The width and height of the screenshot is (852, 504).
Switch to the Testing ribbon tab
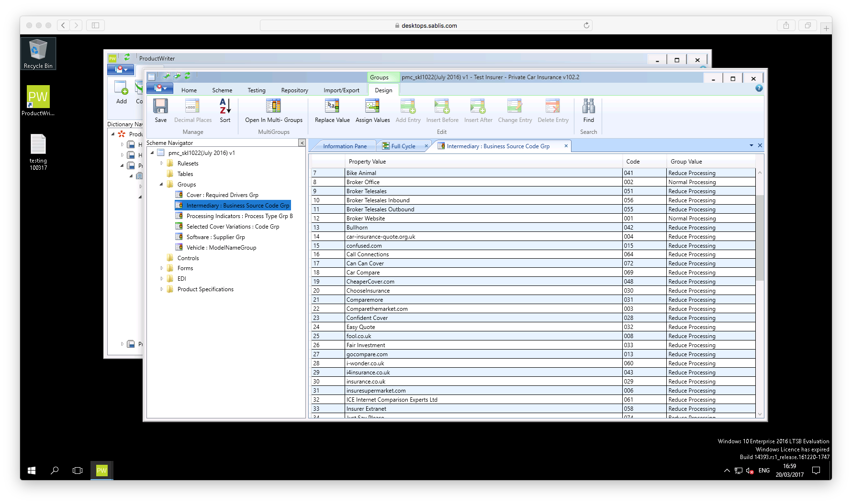pyautogui.click(x=256, y=90)
